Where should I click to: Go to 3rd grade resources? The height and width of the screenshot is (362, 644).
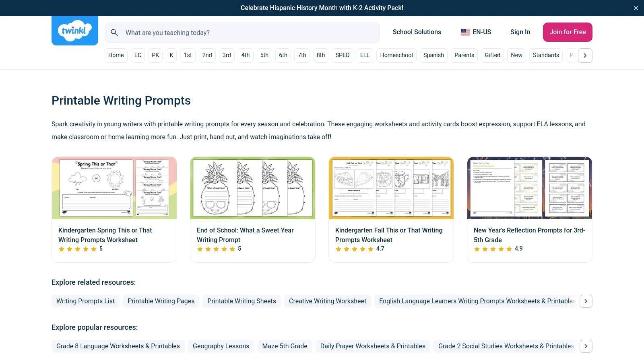(x=227, y=56)
